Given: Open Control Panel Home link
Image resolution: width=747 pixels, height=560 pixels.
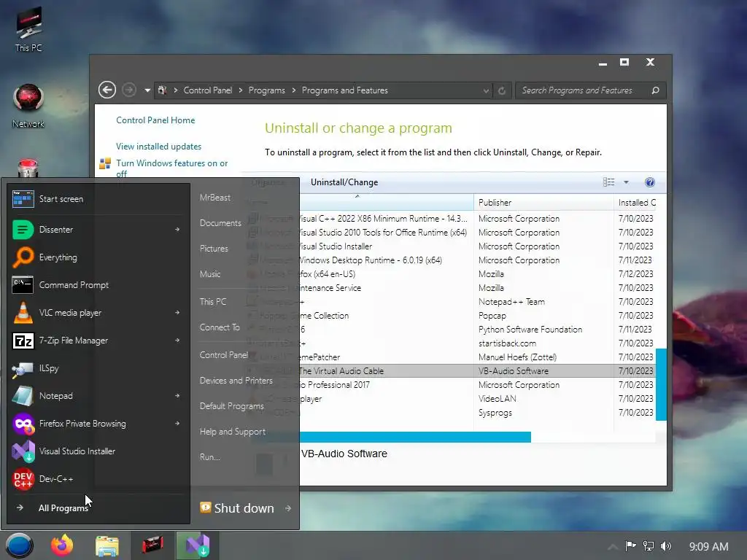Looking at the screenshot, I should coord(155,120).
